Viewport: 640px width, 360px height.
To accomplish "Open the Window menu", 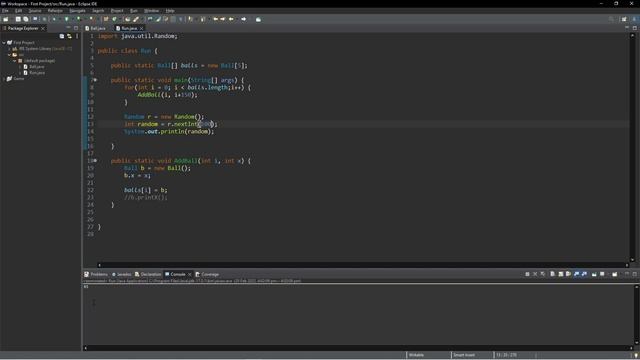I will click(x=151, y=11).
